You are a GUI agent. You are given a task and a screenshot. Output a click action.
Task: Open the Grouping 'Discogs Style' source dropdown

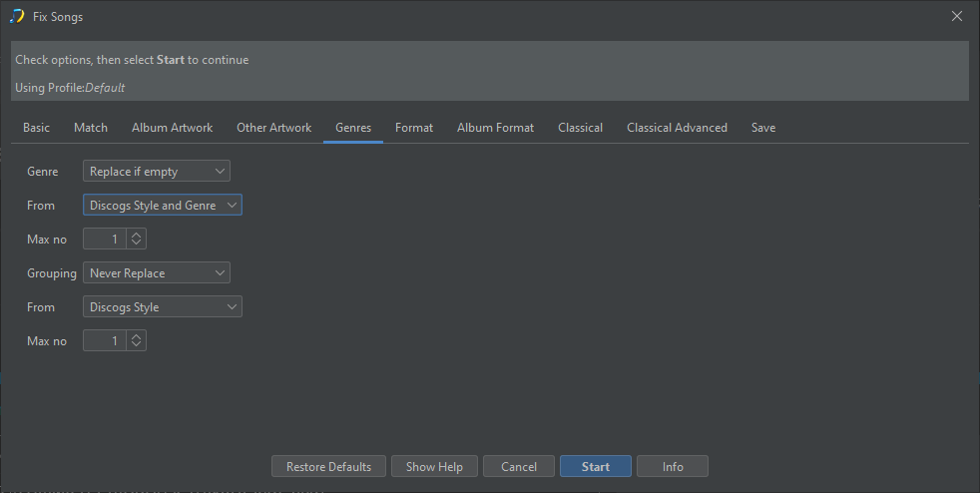[163, 307]
